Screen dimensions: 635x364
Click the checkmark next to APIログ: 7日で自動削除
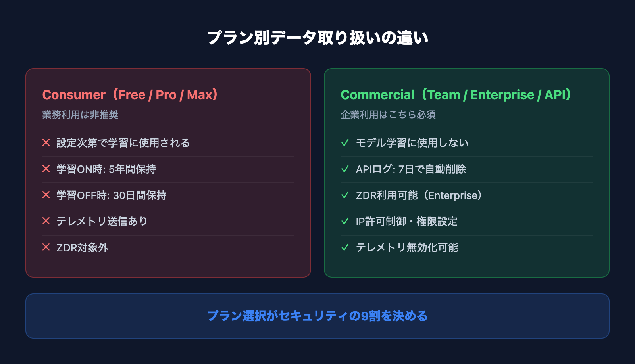pyautogui.click(x=345, y=169)
